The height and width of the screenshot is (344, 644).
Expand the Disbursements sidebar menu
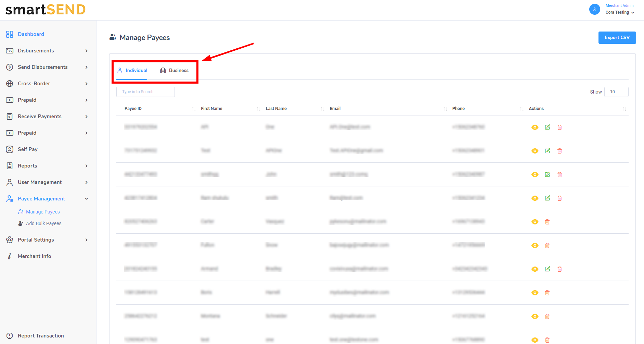point(86,51)
